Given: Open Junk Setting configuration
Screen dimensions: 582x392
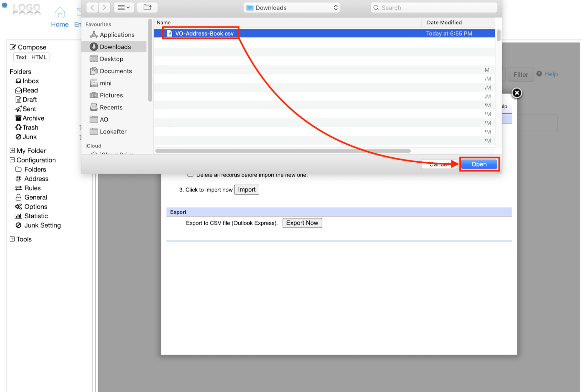Looking at the screenshot, I should pos(42,225).
